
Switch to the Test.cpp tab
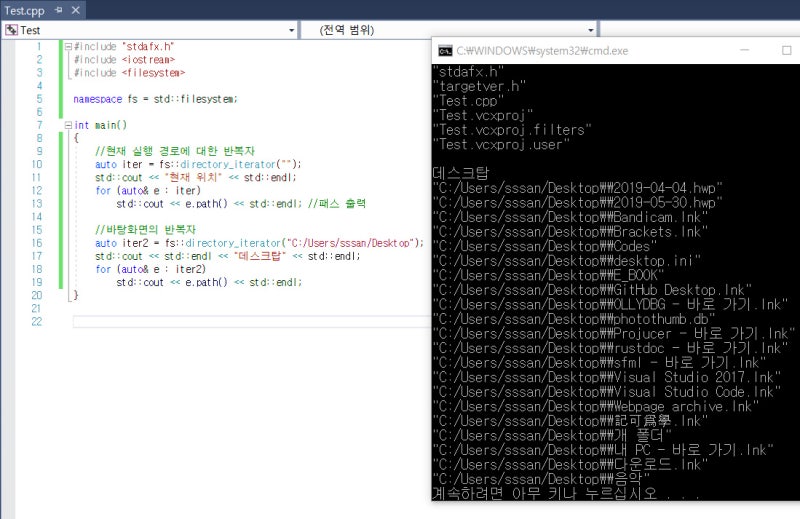point(26,9)
